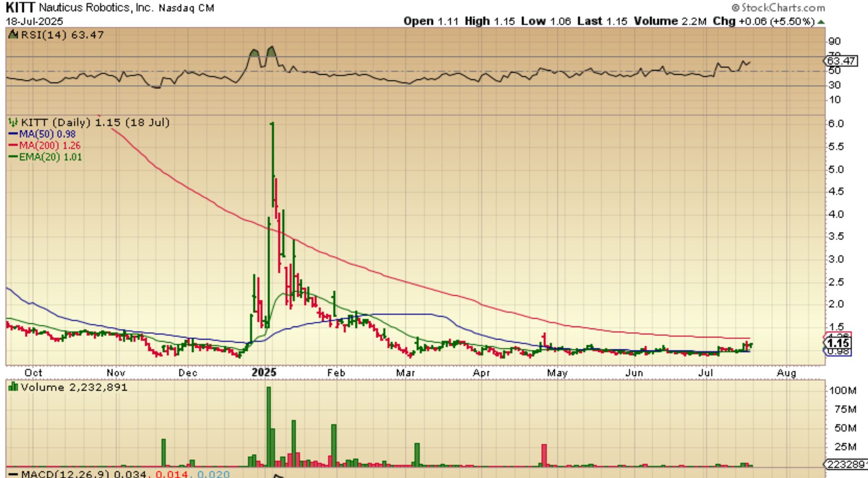
Task: Select the MA(50) blue legend line
Action: tap(13, 134)
